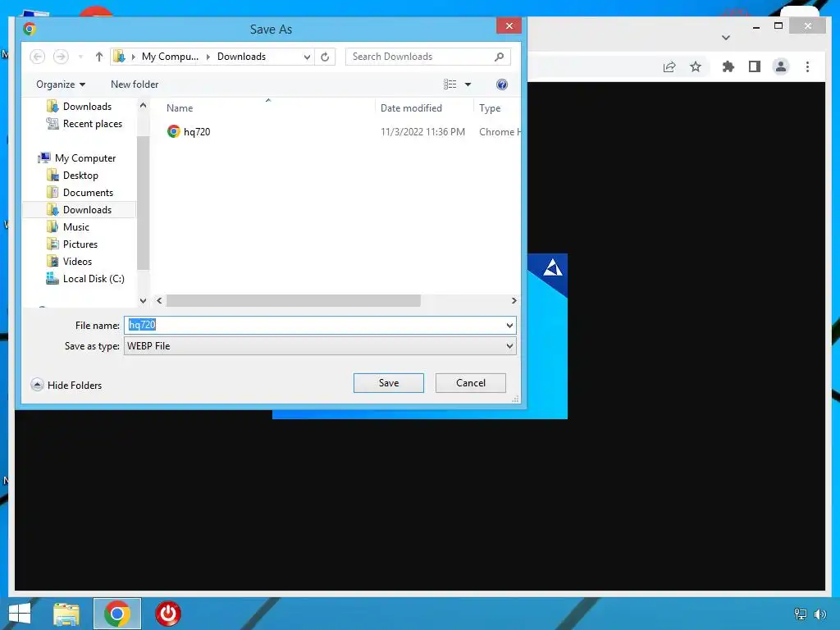The width and height of the screenshot is (840, 630).
Task: Change the view with the view layout icon
Action: click(450, 84)
